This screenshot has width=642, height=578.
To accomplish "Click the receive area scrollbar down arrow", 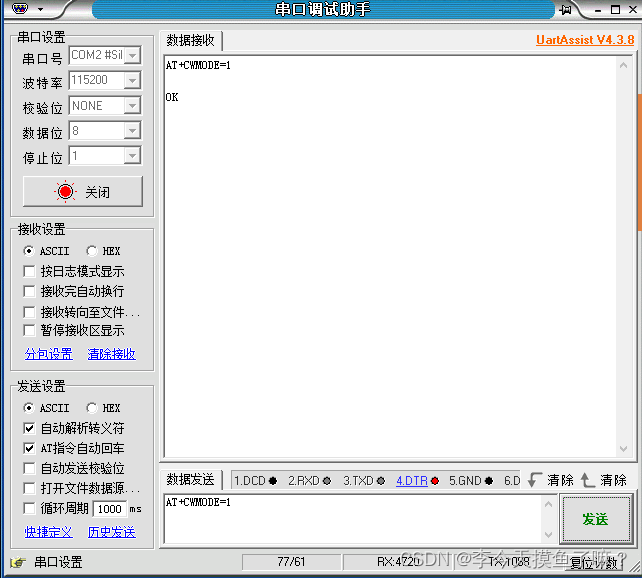I will [x=623, y=449].
